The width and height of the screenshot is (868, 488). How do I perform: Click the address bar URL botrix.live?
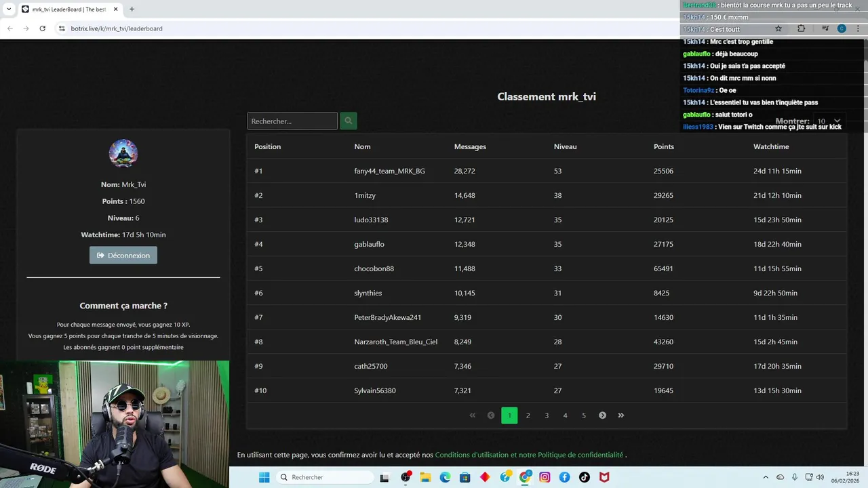coord(117,28)
